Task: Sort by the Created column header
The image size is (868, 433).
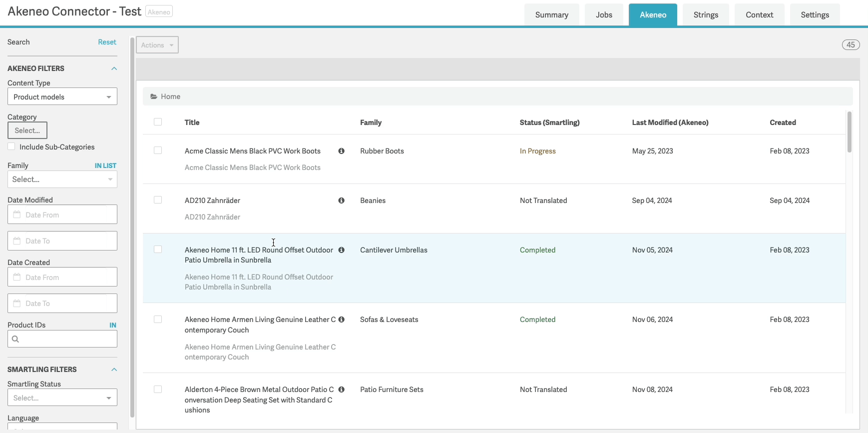Action: coord(783,122)
